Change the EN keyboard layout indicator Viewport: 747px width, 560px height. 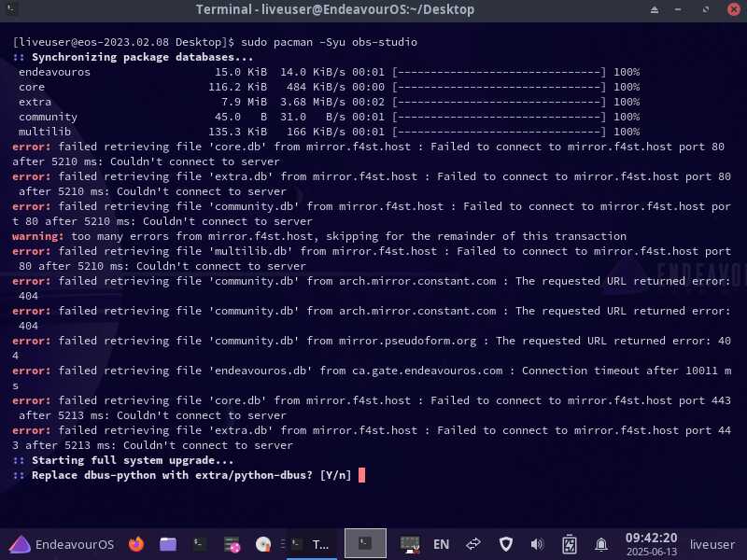pos(441,544)
